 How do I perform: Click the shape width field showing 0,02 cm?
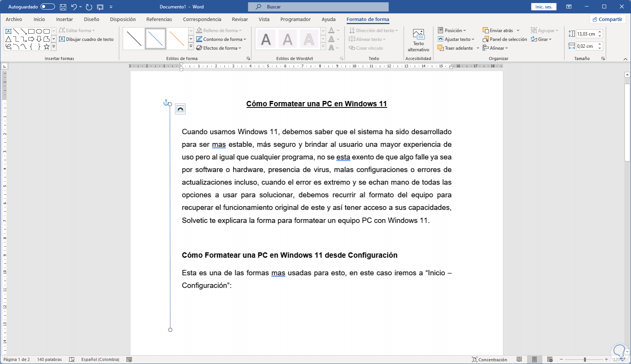pyautogui.click(x=586, y=46)
